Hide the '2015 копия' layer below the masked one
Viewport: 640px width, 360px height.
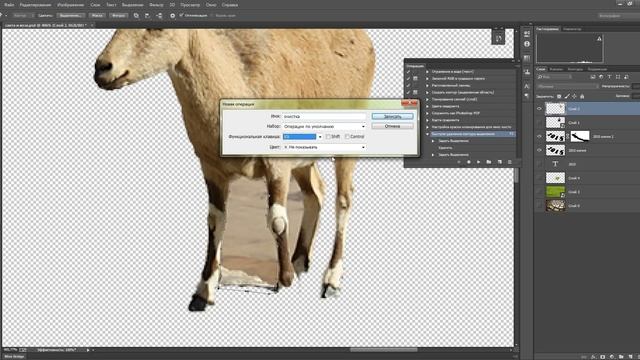[539, 150]
